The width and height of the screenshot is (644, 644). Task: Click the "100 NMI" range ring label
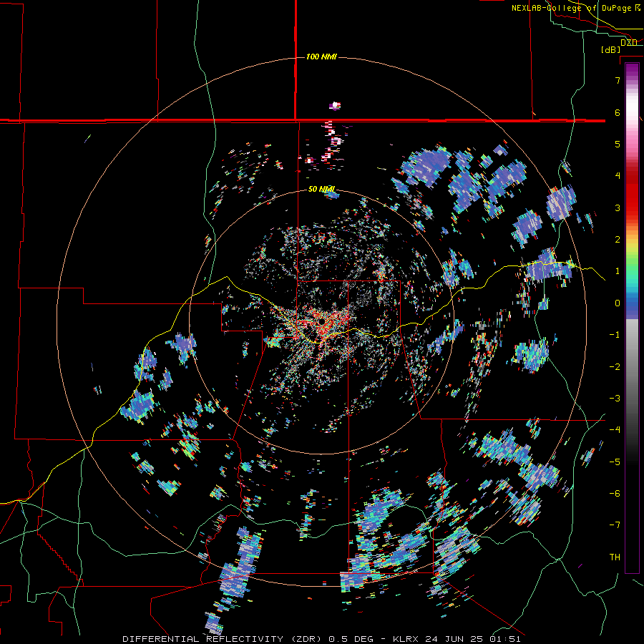(321, 57)
